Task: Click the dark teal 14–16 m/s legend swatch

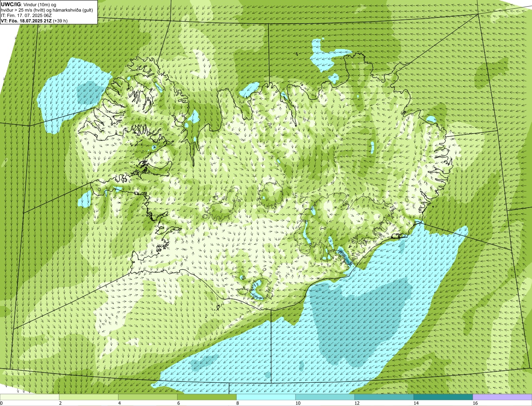Action: [443, 397]
